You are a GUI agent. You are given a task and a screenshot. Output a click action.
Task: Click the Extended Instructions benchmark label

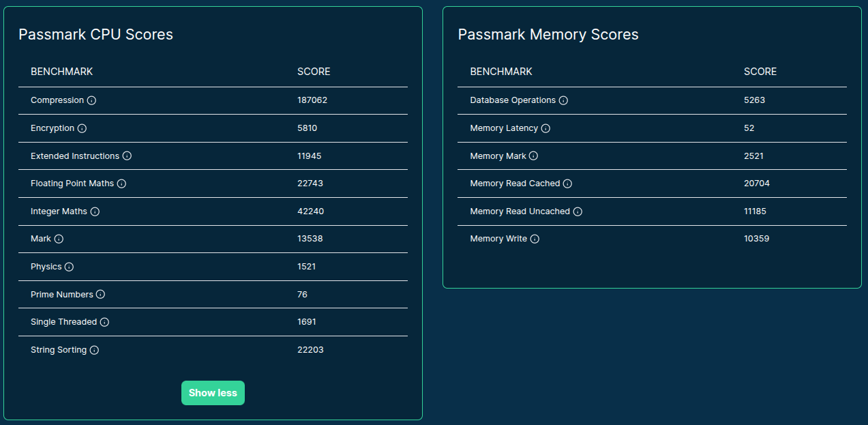75,156
